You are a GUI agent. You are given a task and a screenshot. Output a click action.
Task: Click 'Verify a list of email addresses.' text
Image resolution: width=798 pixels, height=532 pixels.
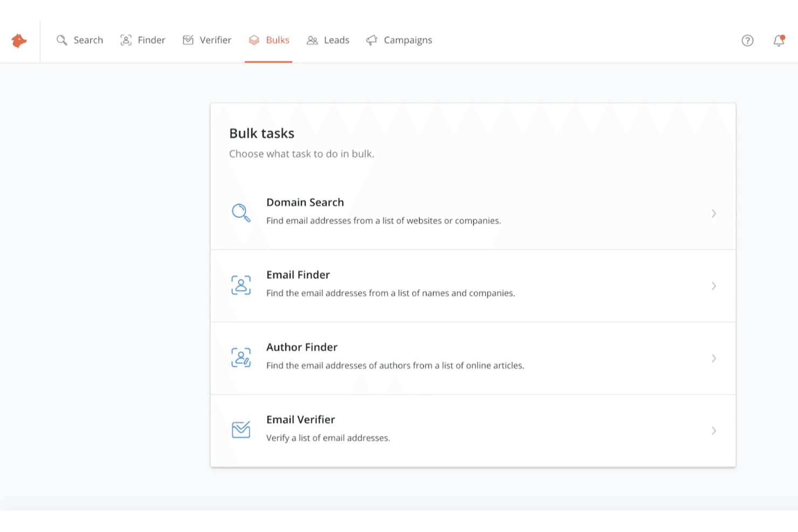(x=328, y=438)
